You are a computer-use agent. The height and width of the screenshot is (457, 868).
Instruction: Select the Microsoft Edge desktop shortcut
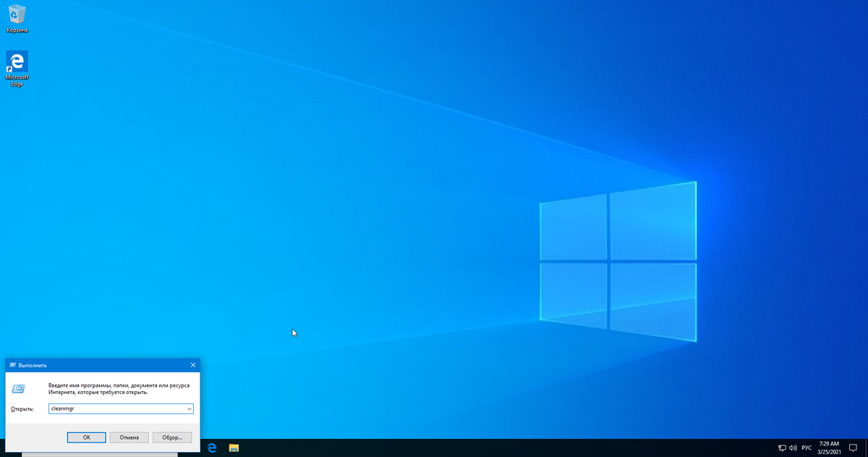tap(17, 69)
